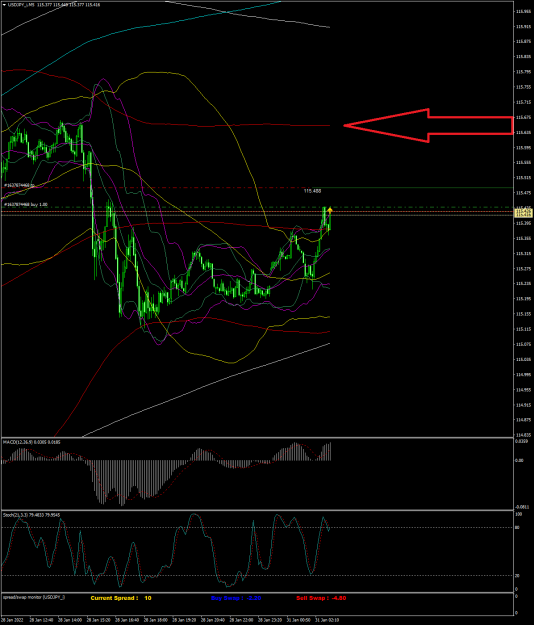Click the 114.835 price scale label

(523, 435)
